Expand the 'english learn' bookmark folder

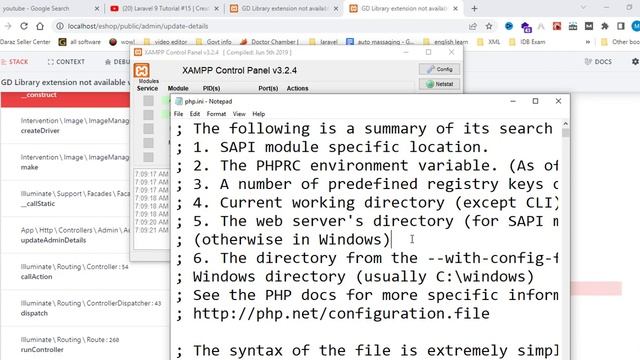tap(446, 42)
